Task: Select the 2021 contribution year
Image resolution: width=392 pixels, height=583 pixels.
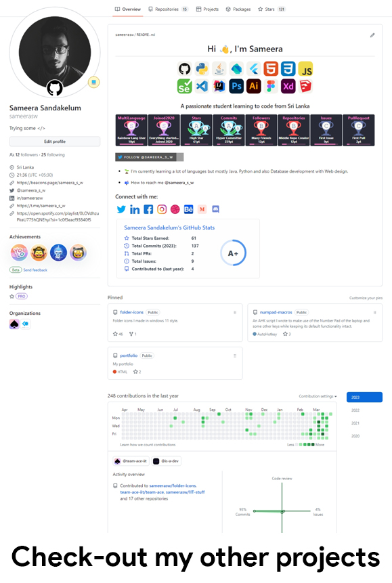Action: [x=355, y=423]
